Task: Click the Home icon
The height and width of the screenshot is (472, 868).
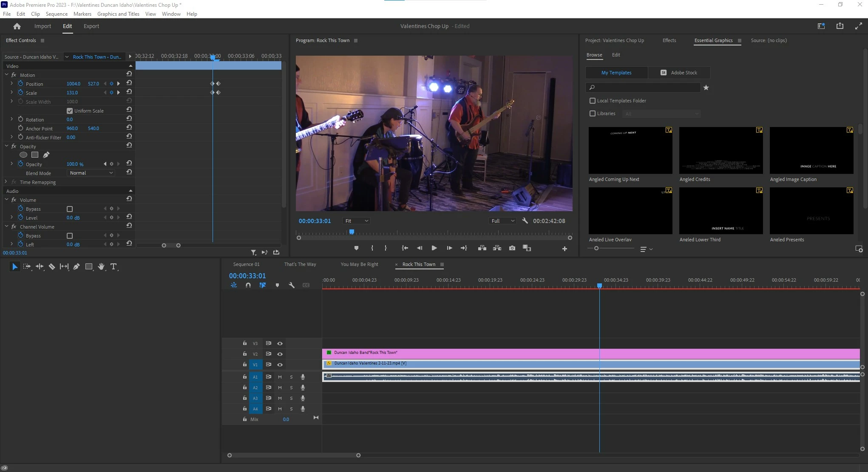Action: tap(17, 26)
